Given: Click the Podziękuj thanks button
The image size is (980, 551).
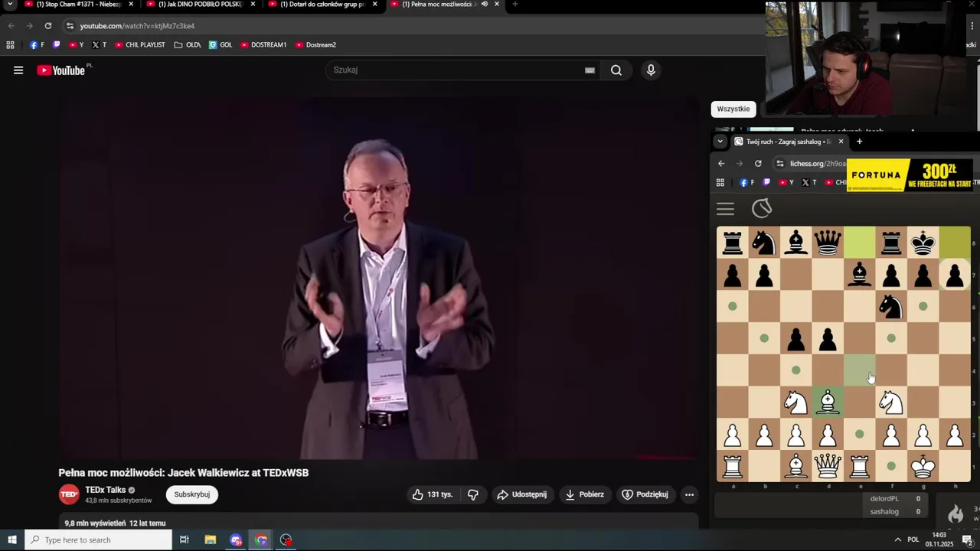Looking at the screenshot, I should click(x=645, y=494).
